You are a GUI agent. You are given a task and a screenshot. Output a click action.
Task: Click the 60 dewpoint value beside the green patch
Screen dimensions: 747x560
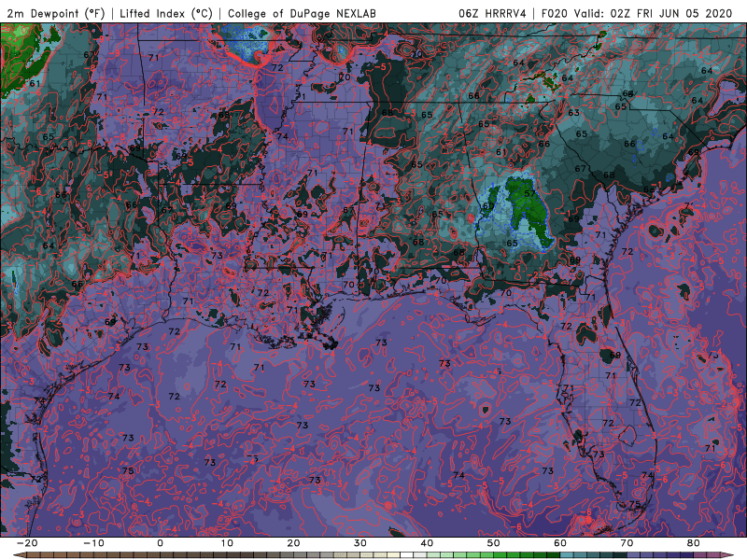pos(488,206)
